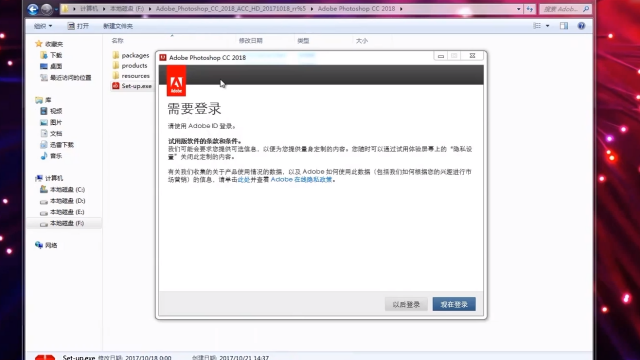Click the 此处 (here) link in dialog
The image size is (640, 360).
(x=244, y=180)
